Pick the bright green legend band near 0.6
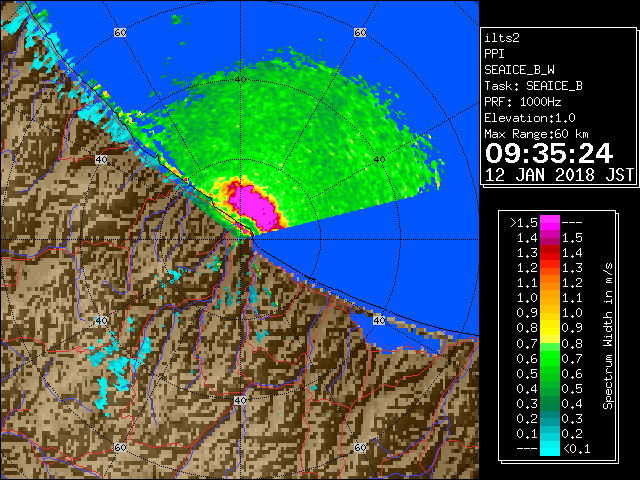 pyautogui.click(x=550, y=358)
